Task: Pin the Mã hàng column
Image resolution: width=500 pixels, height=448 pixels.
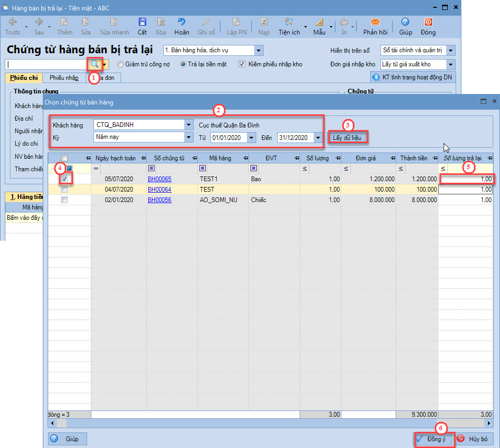Action: pyautogui.click(x=245, y=158)
